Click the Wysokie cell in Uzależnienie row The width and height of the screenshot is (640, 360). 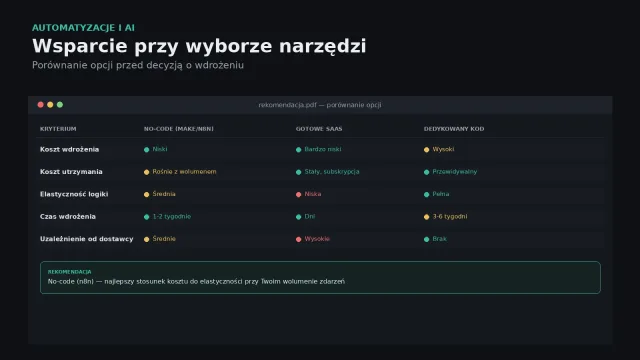[317, 239]
